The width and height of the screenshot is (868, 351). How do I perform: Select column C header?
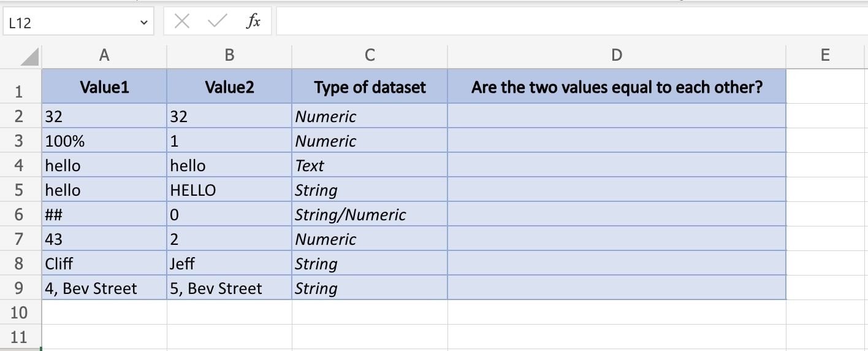[370, 56]
